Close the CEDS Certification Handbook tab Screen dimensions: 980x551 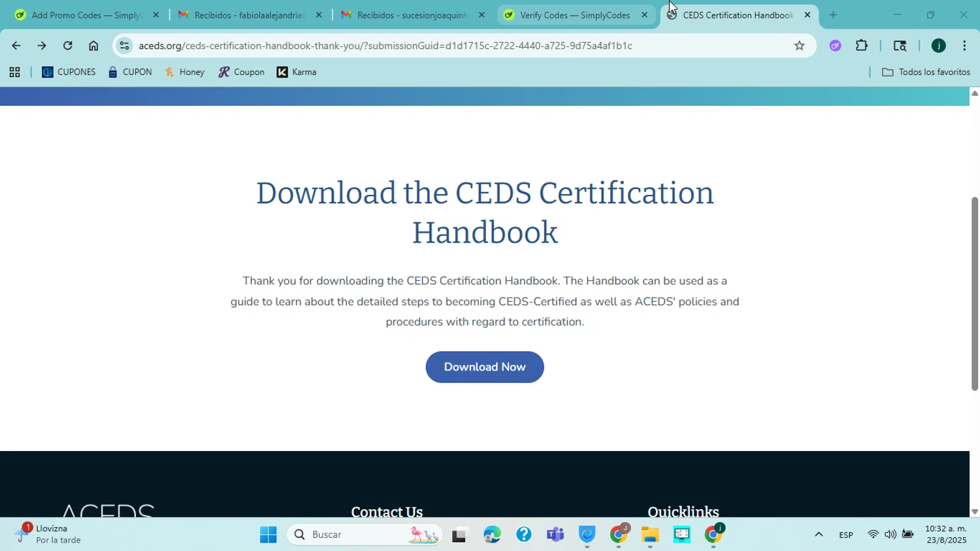click(x=807, y=15)
